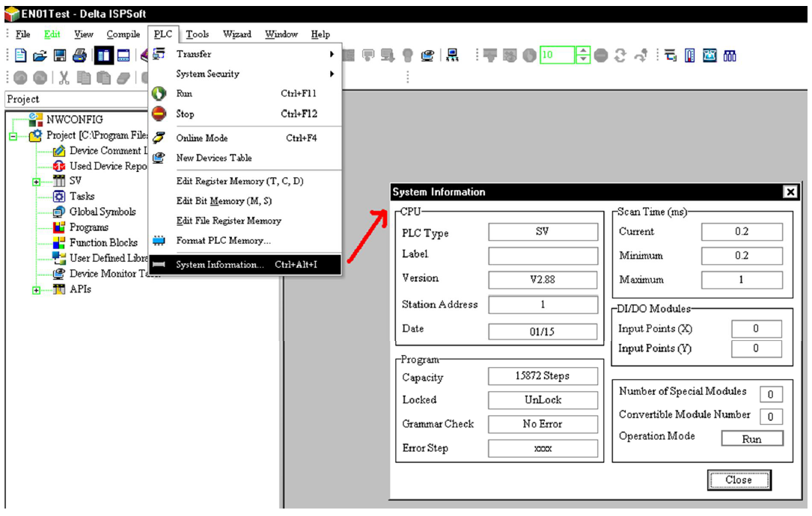Open the File menu

click(22, 34)
